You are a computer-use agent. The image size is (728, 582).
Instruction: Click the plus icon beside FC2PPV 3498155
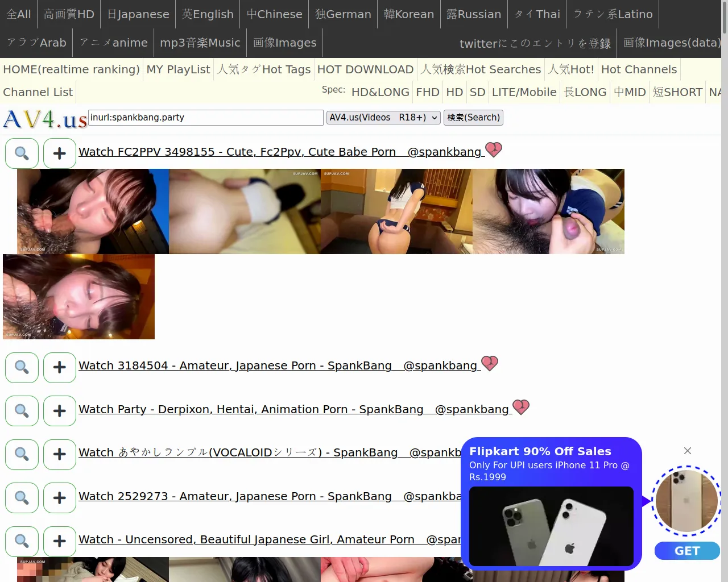[60, 153]
